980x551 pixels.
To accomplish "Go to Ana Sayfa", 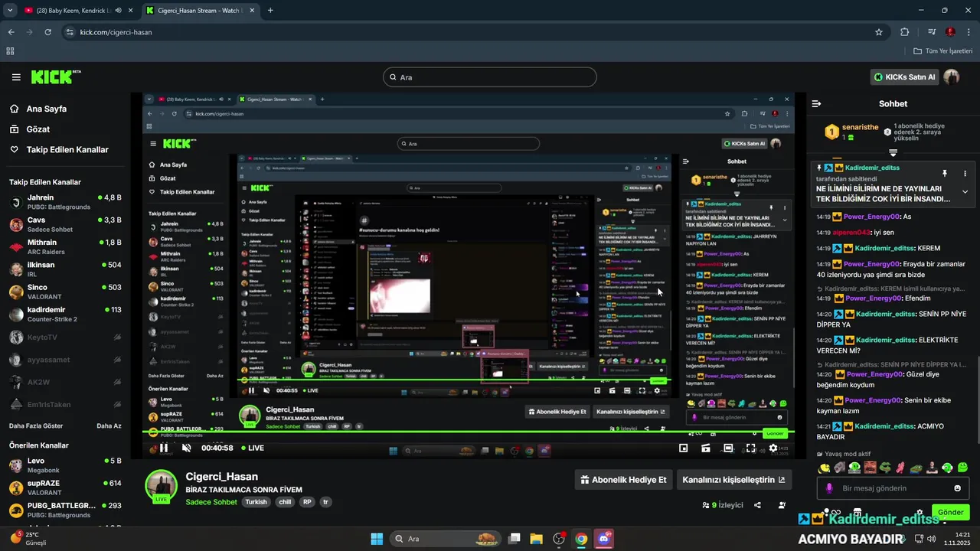I will [x=38, y=109].
